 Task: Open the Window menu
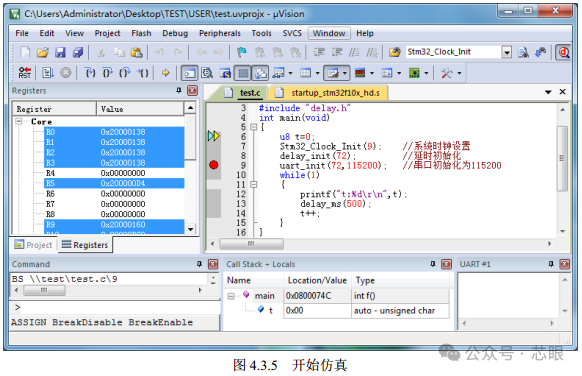click(x=329, y=33)
